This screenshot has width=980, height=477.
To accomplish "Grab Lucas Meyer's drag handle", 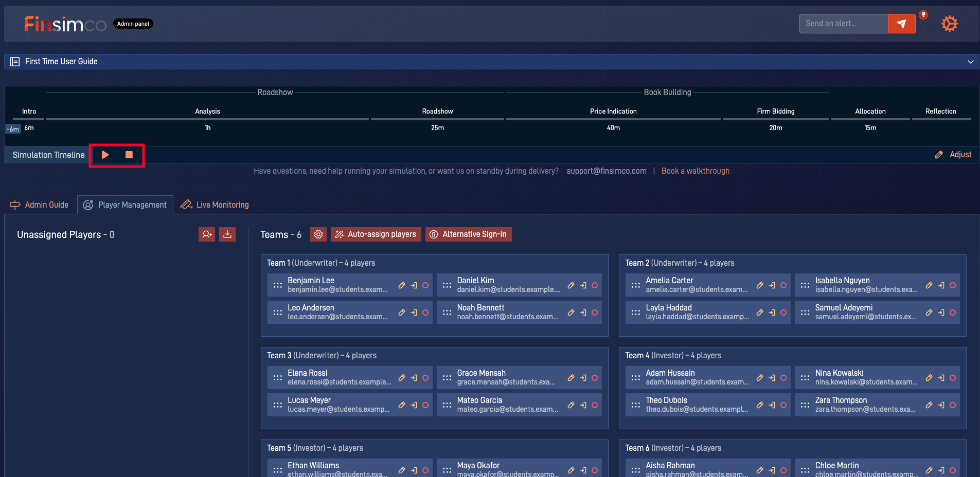I will coord(278,405).
